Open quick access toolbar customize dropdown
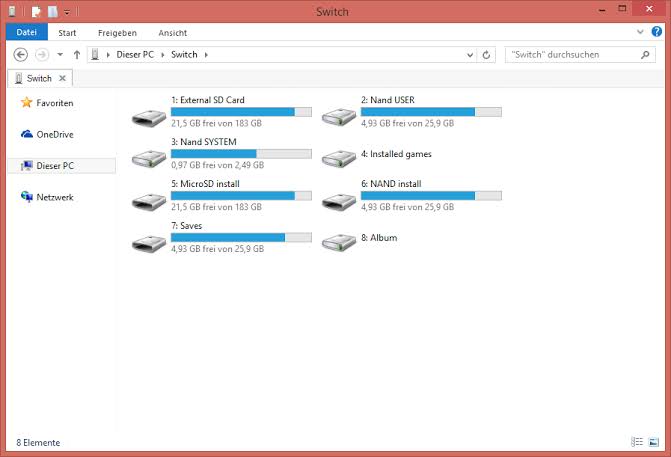The image size is (671, 457). pyautogui.click(x=67, y=12)
